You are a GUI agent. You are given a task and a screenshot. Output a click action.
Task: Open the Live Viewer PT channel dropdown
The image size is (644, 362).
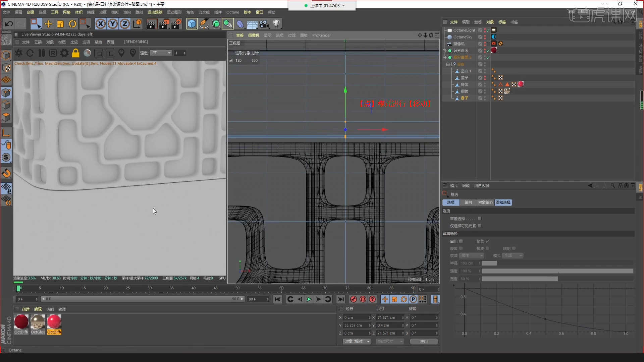pyautogui.click(x=161, y=53)
